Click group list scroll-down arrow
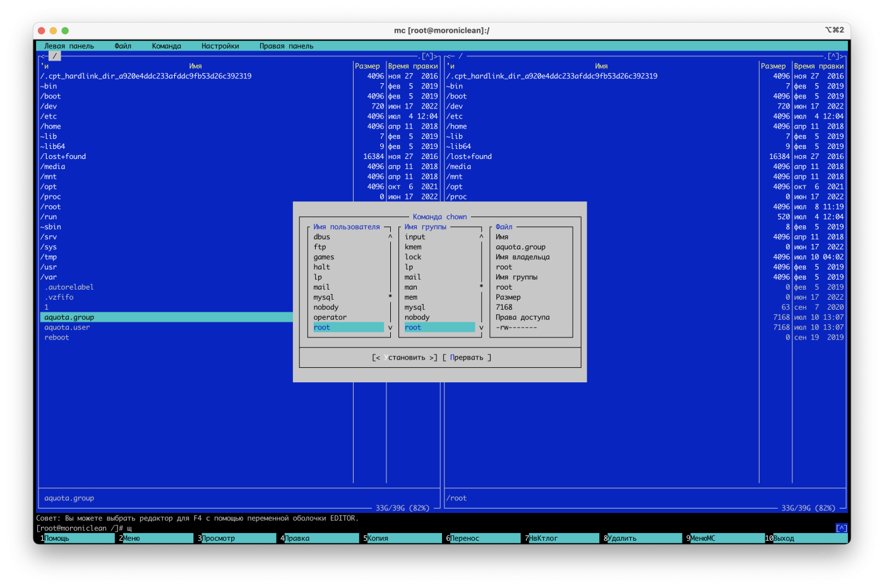This screenshot has height=588, width=884. 481,327
